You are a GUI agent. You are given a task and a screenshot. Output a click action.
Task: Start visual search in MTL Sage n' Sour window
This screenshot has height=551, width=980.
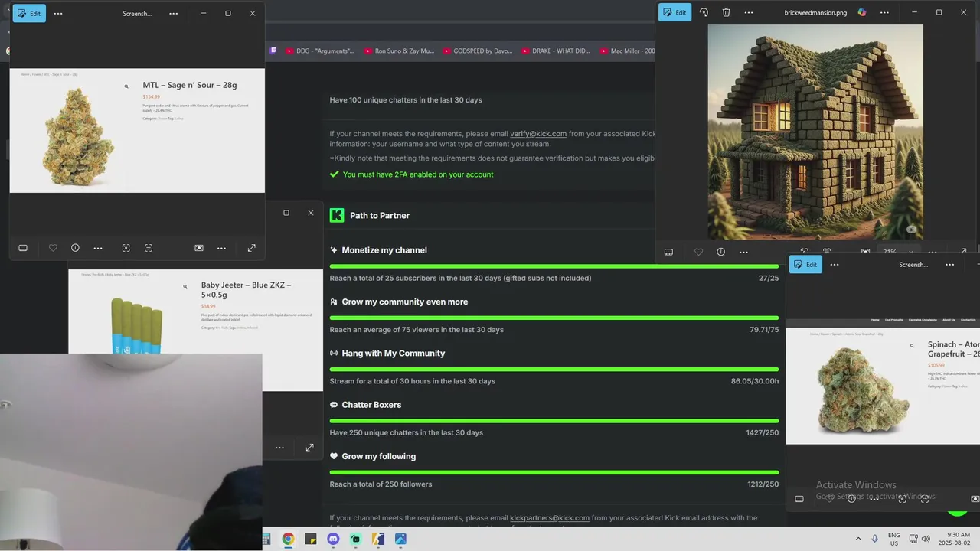tap(126, 248)
